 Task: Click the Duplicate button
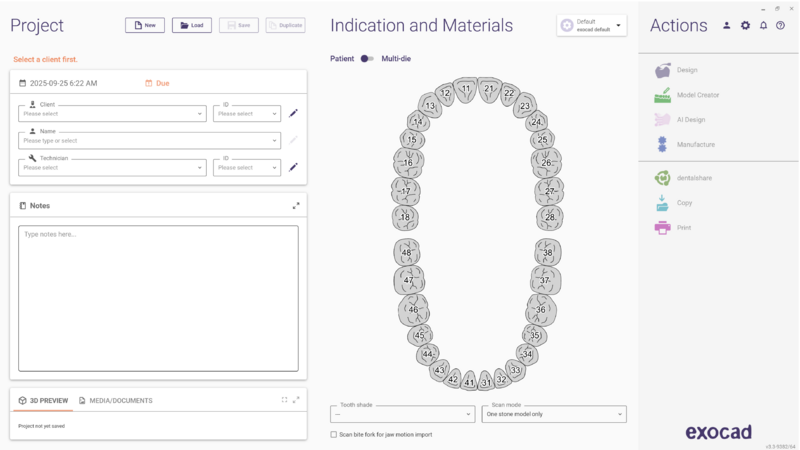[286, 25]
